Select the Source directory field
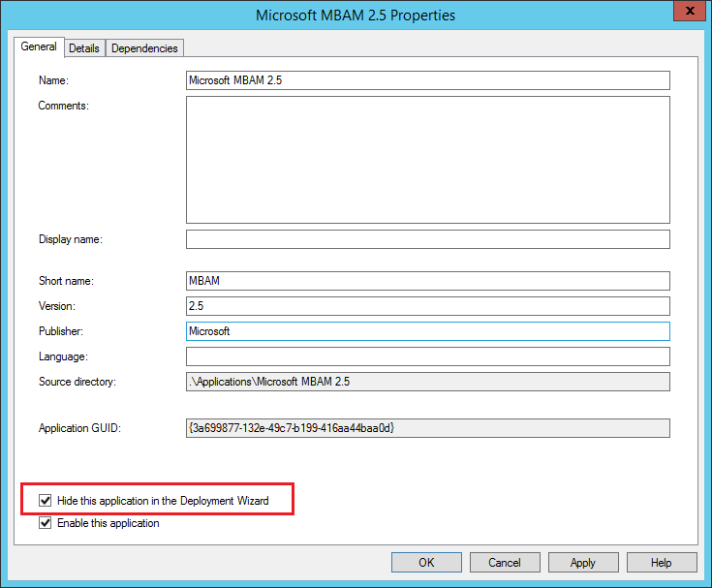This screenshot has width=712, height=588. [428, 382]
